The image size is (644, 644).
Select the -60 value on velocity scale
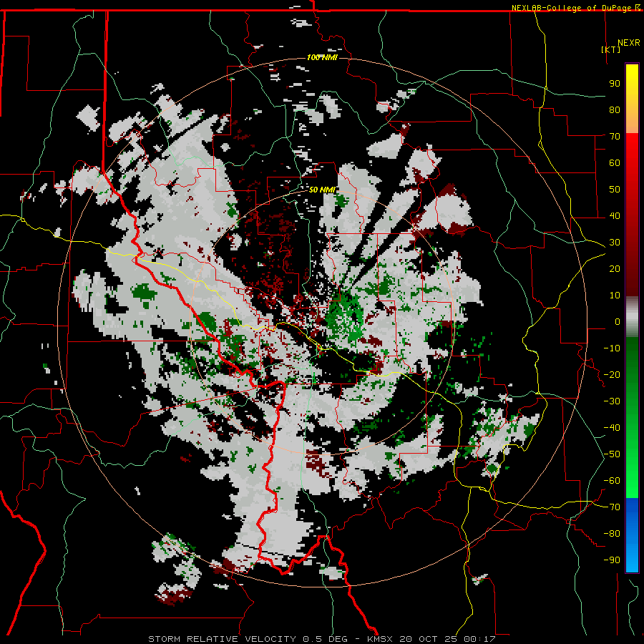pos(612,481)
